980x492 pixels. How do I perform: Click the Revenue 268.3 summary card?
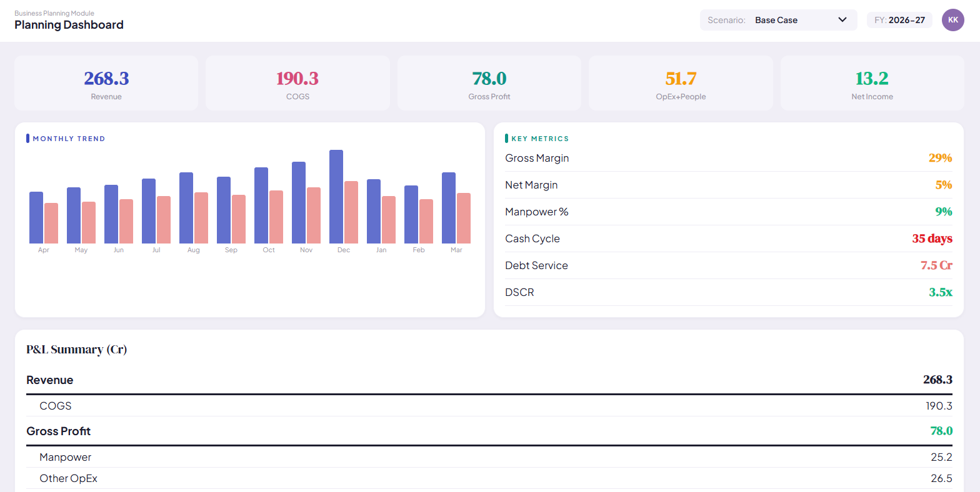point(106,83)
